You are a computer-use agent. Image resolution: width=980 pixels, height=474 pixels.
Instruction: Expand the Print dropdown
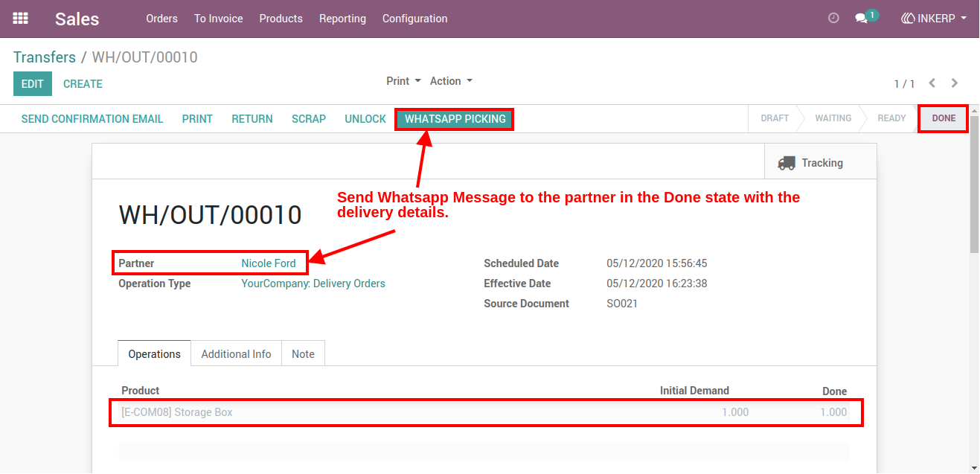click(x=403, y=81)
